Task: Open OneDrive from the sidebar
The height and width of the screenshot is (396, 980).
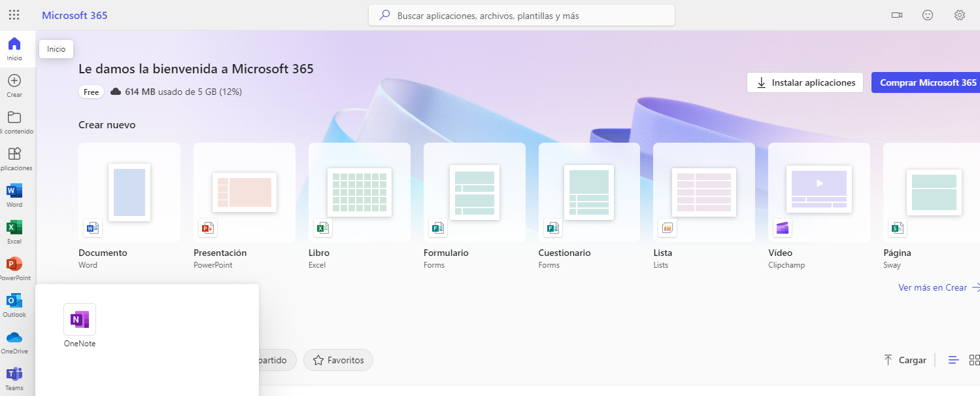Action: pos(14,342)
